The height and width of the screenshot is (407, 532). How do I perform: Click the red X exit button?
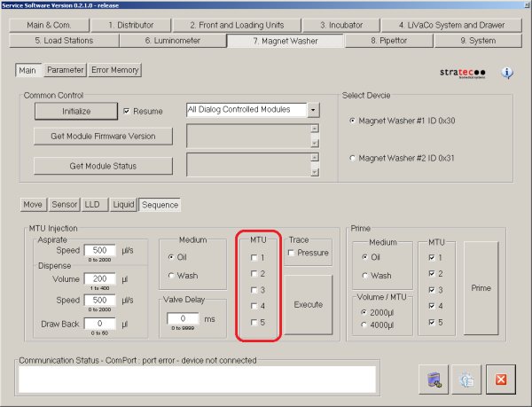[501, 380]
